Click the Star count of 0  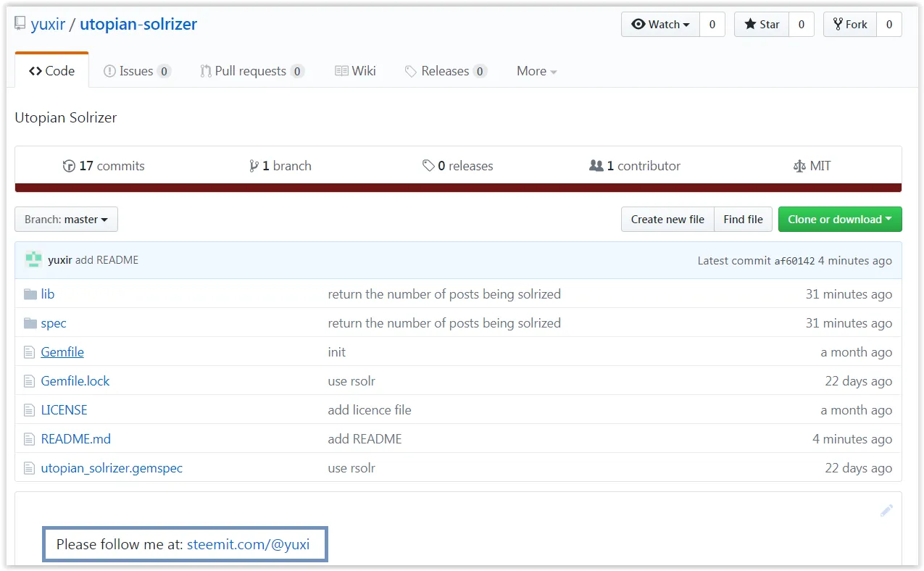coord(802,25)
